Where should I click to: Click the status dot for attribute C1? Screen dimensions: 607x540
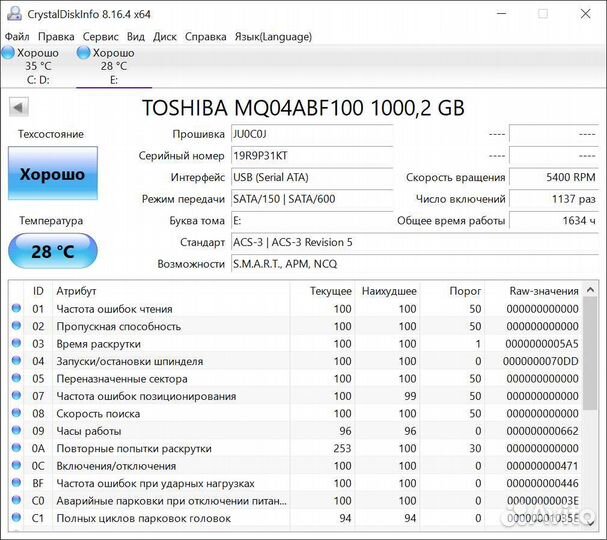[x=16, y=517]
